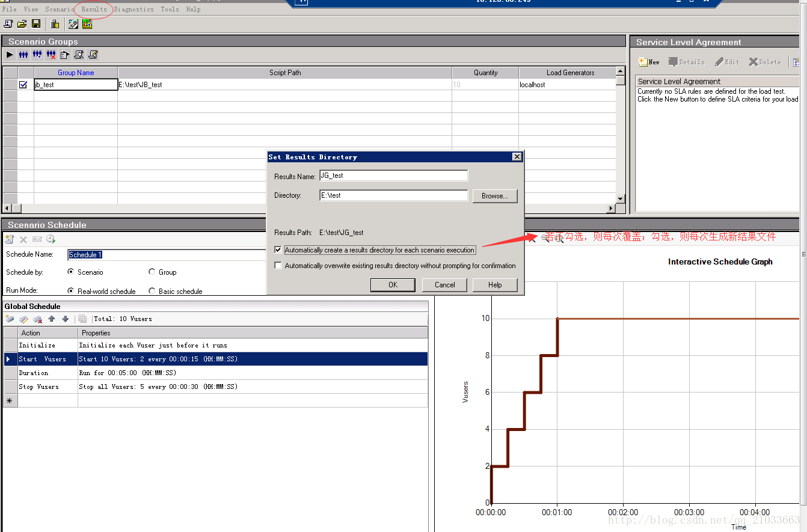Open the Results menu
The height and width of the screenshot is (532, 807).
(x=94, y=9)
